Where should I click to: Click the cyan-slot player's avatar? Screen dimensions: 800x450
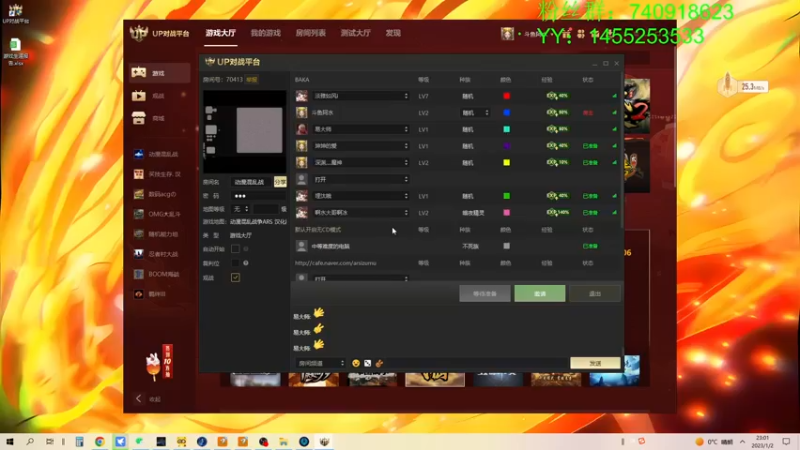[302, 129]
